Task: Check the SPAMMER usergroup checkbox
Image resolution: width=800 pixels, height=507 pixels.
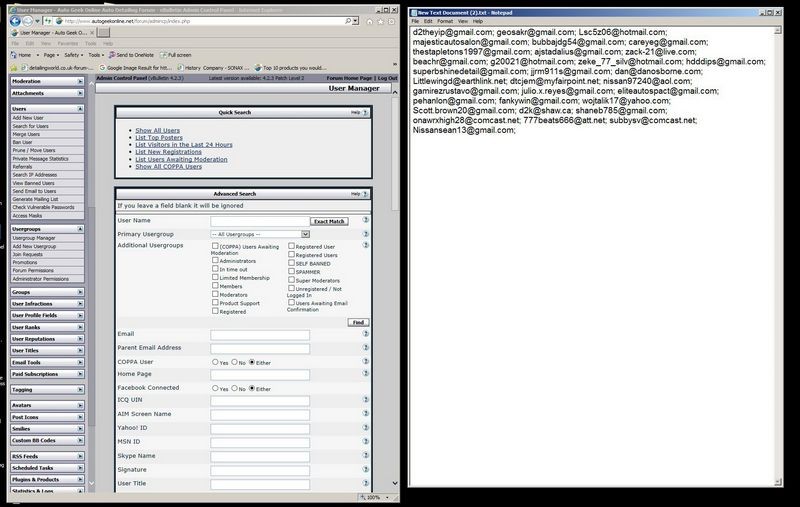Action: 291,271
